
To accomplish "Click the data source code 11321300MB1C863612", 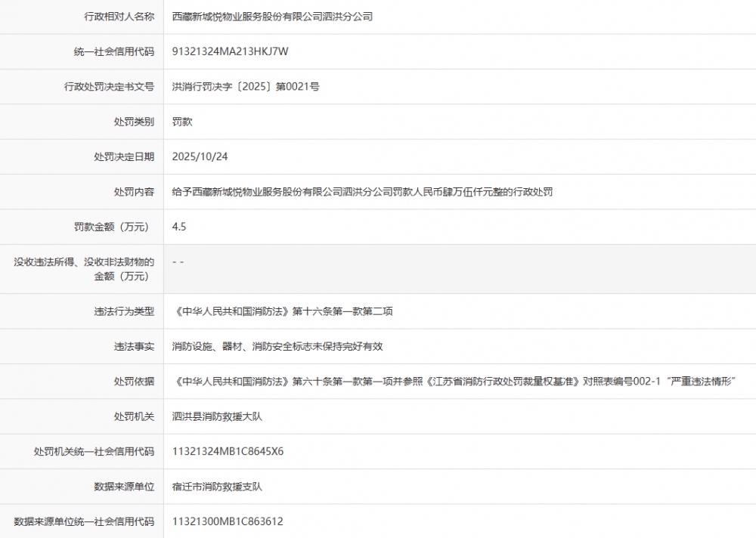I will click(x=228, y=521).
